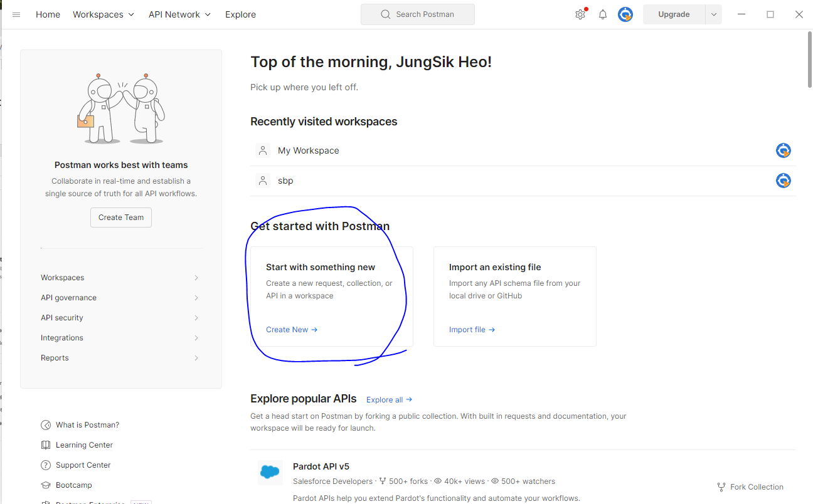
Task: Minimize the Postman window
Action: coord(741,14)
